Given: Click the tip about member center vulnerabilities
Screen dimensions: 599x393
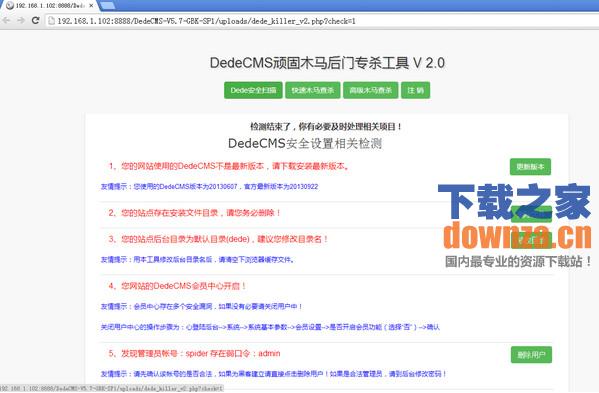Looking at the screenshot, I should point(202,307).
